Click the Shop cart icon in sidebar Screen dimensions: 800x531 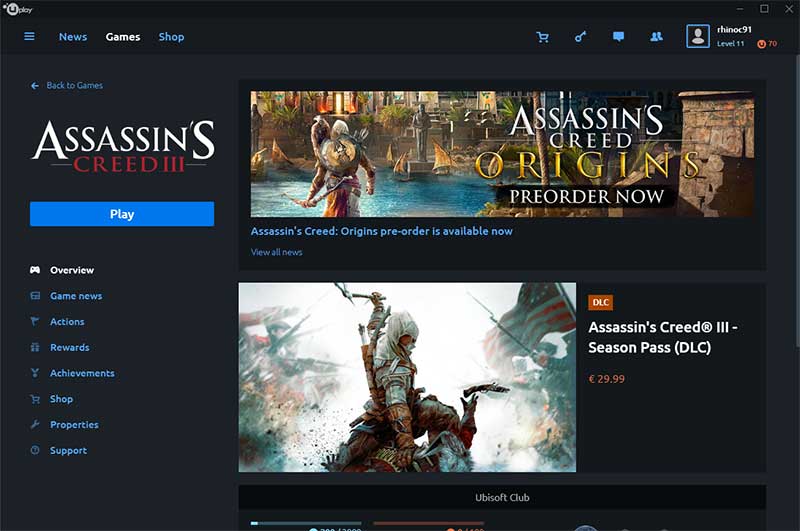tap(35, 399)
